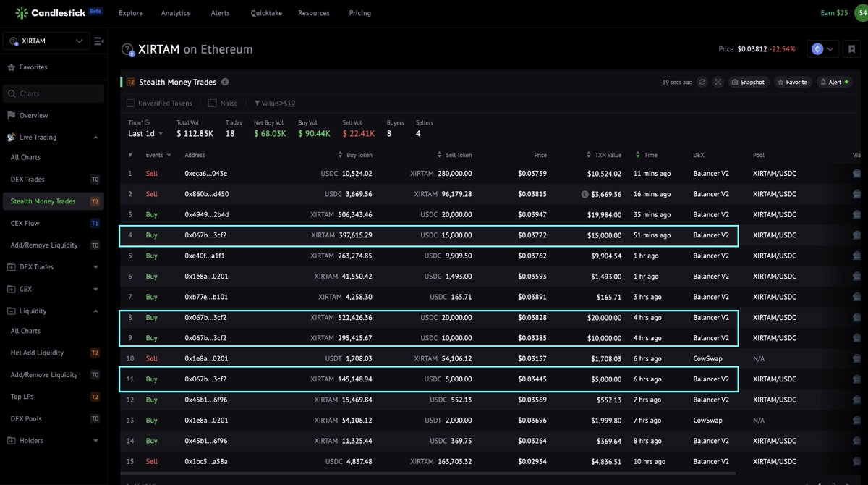Click the clock icon next to Time
The width and height of the screenshot is (868, 485).
tap(147, 122)
